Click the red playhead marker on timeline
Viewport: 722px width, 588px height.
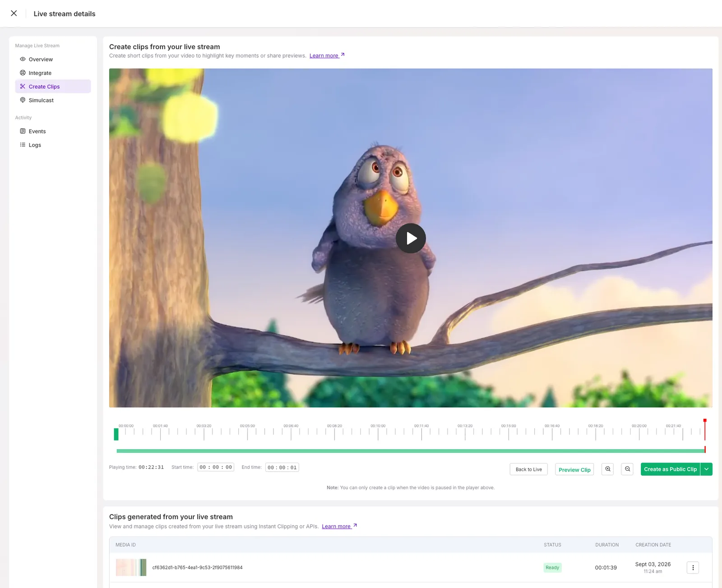pyautogui.click(x=705, y=429)
